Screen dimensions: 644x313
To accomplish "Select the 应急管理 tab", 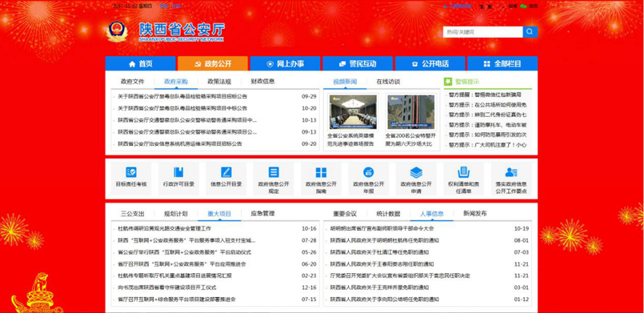I will click(x=262, y=214).
